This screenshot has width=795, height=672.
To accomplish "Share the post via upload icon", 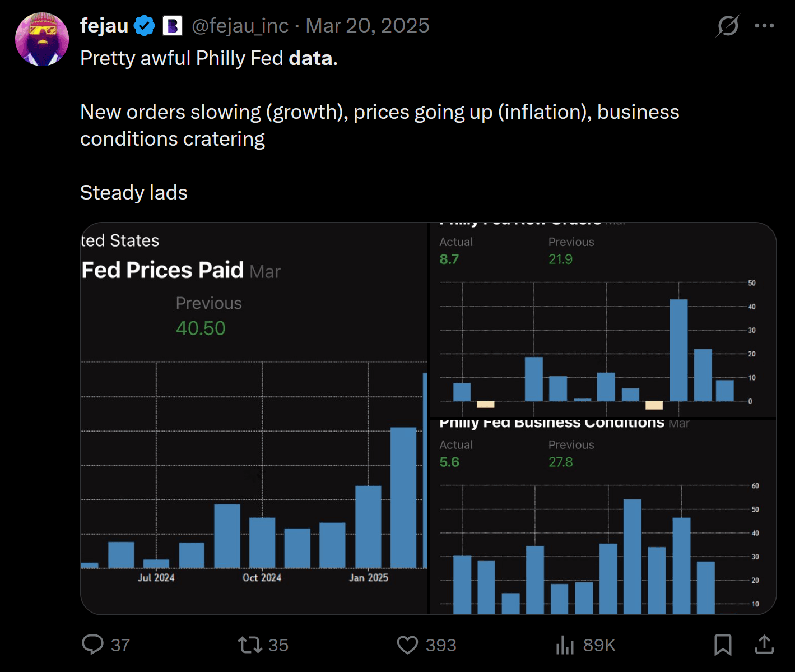I will pyautogui.click(x=764, y=645).
